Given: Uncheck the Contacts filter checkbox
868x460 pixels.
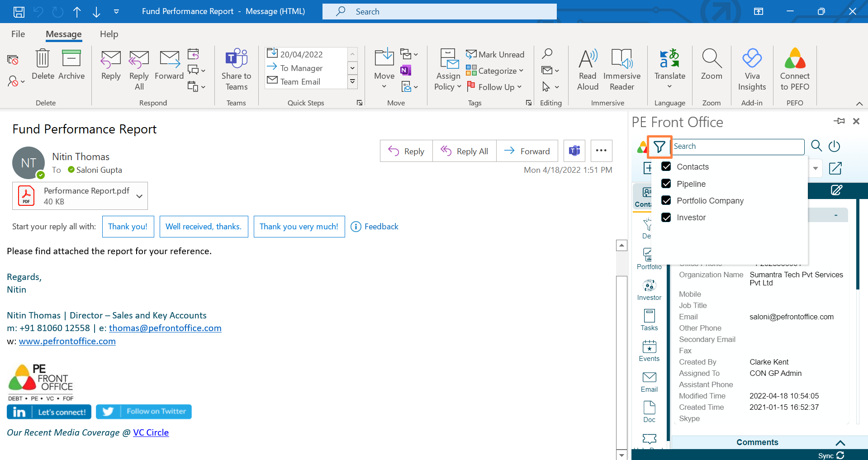Looking at the screenshot, I should [x=666, y=166].
